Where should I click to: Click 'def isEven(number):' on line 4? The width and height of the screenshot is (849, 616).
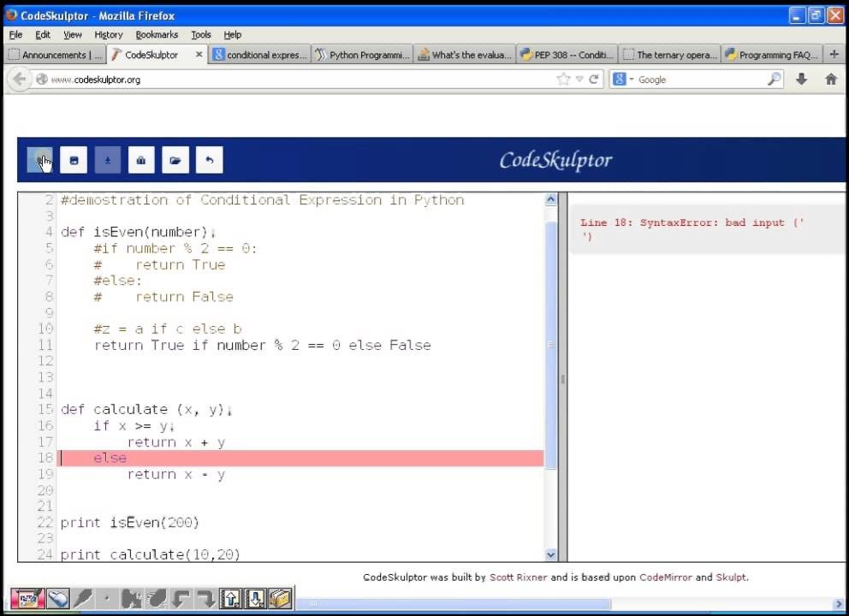(x=138, y=232)
